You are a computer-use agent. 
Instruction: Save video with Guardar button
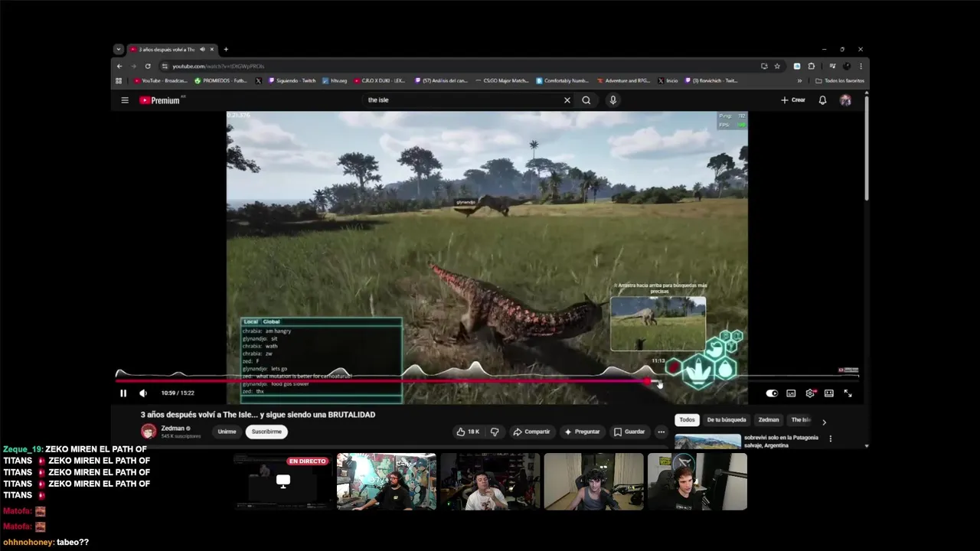629,432
